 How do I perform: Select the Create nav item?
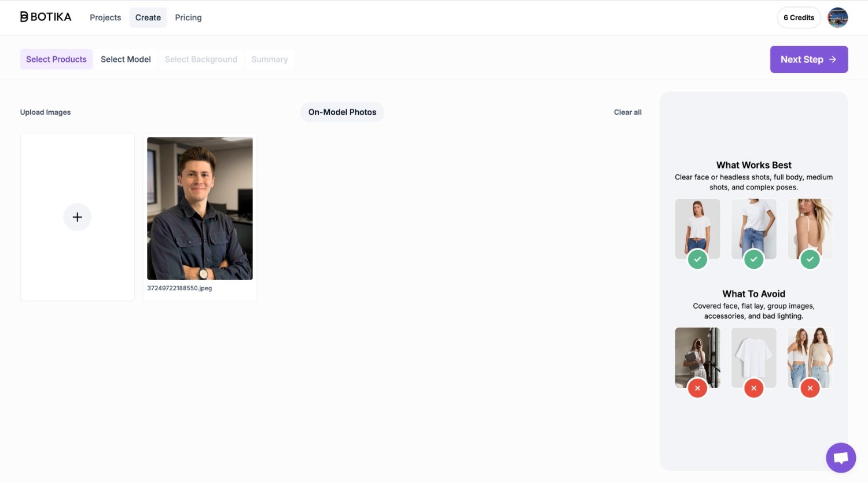point(148,17)
